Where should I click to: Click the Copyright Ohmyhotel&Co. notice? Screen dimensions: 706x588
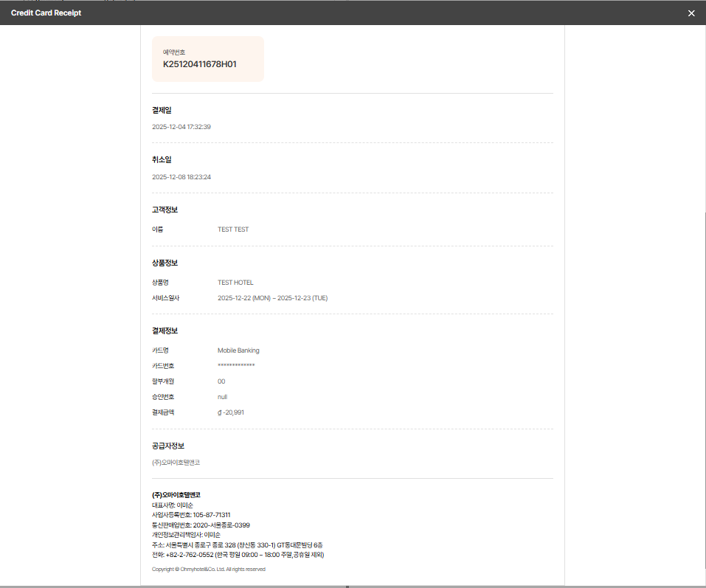pos(209,569)
